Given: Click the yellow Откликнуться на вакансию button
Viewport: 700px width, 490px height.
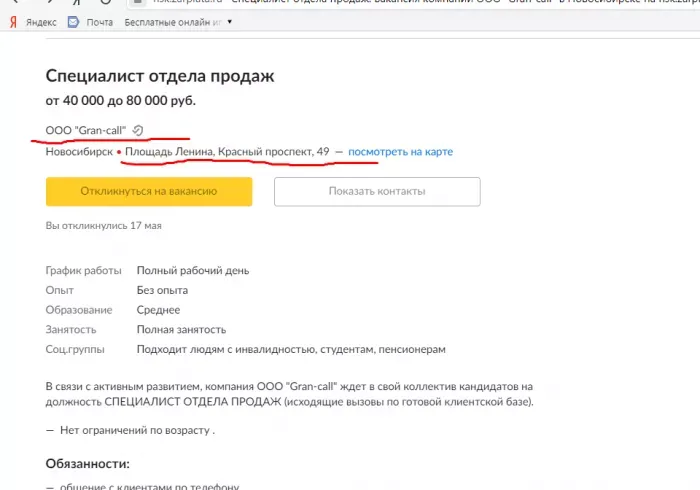Looking at the screenshot, I should point(149,191).
